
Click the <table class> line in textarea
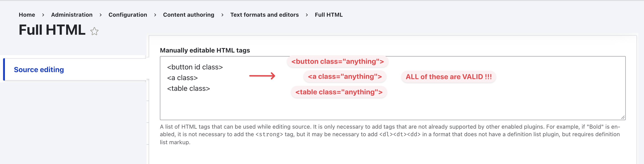[x=188, y=89]
